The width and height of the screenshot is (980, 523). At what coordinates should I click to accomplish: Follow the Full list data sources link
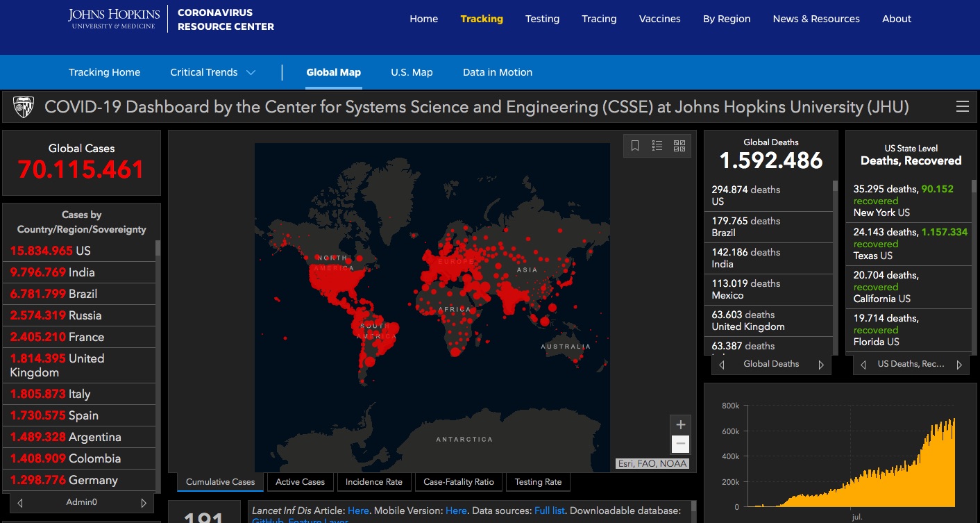point(550,510)
